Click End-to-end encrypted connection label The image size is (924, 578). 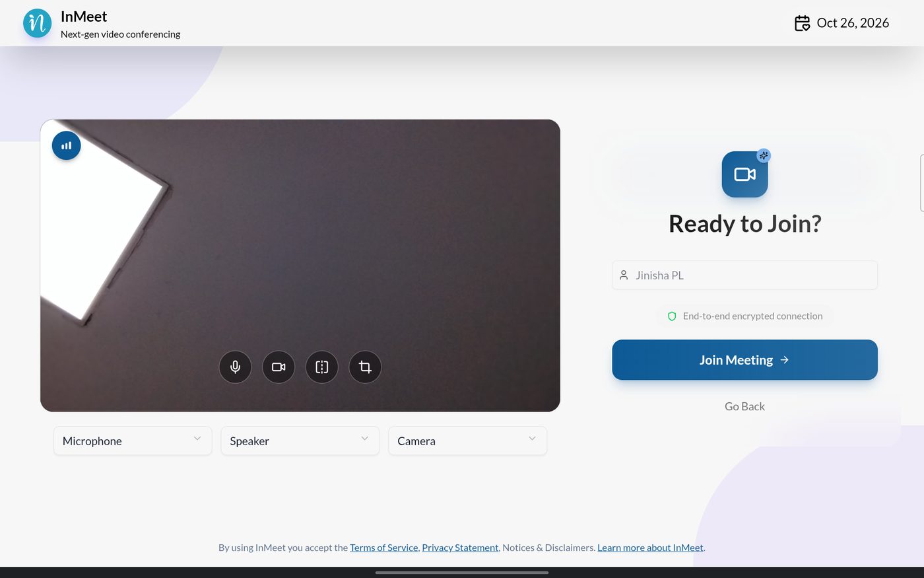pos(752,316)
